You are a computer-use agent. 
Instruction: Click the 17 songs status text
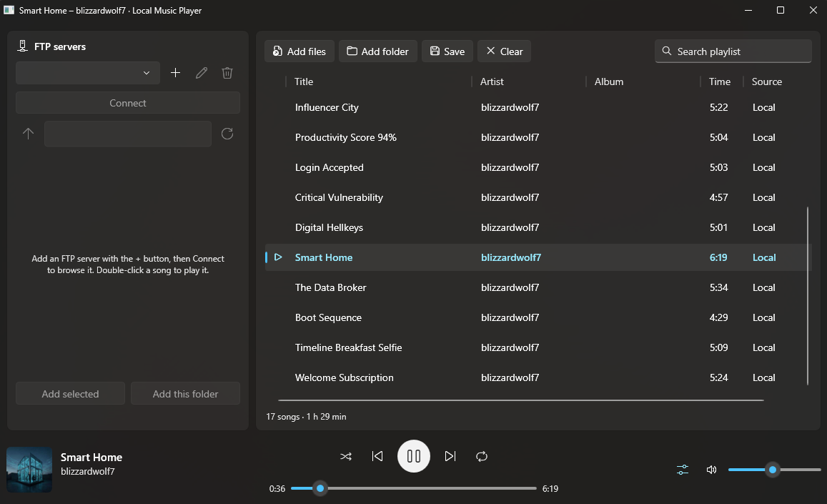pos(306,416)
